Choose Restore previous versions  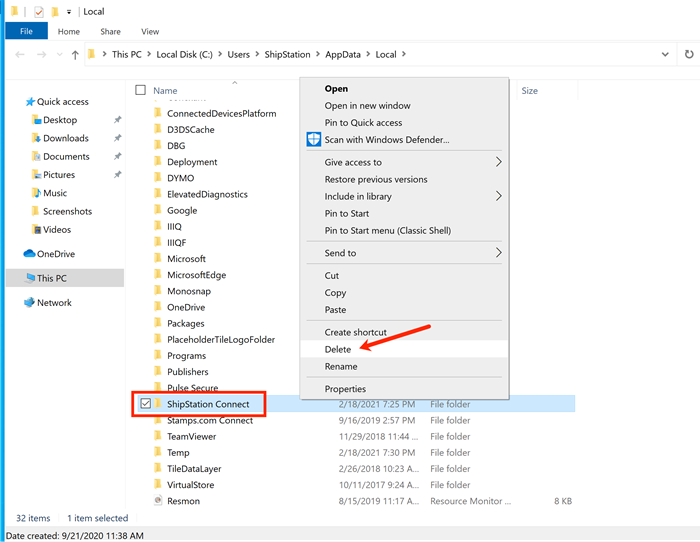pos(376,179)
